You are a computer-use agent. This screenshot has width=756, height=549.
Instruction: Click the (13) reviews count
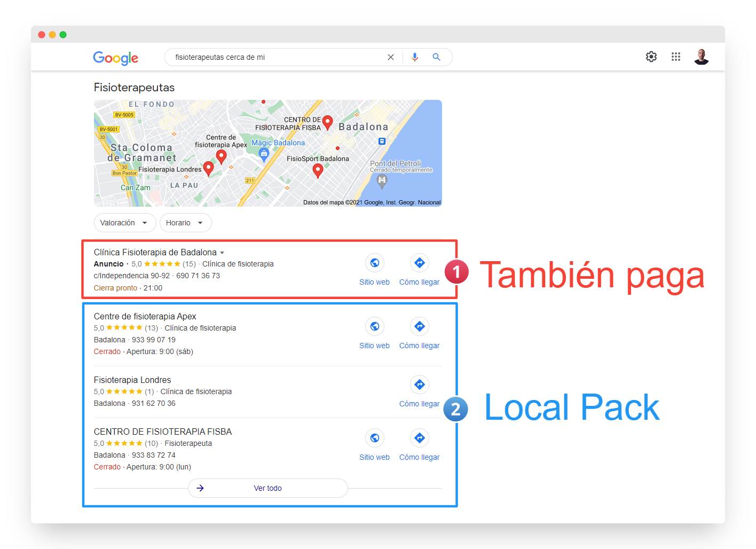[x=152, y=328]
